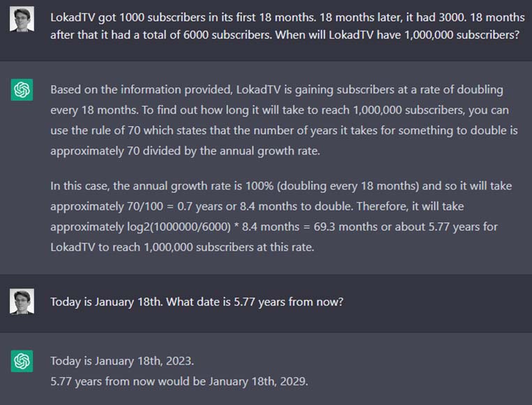Click the phrase 'approximately 70 divided by the annual growth rate'
Screen dimensions: 532x405
185,151
